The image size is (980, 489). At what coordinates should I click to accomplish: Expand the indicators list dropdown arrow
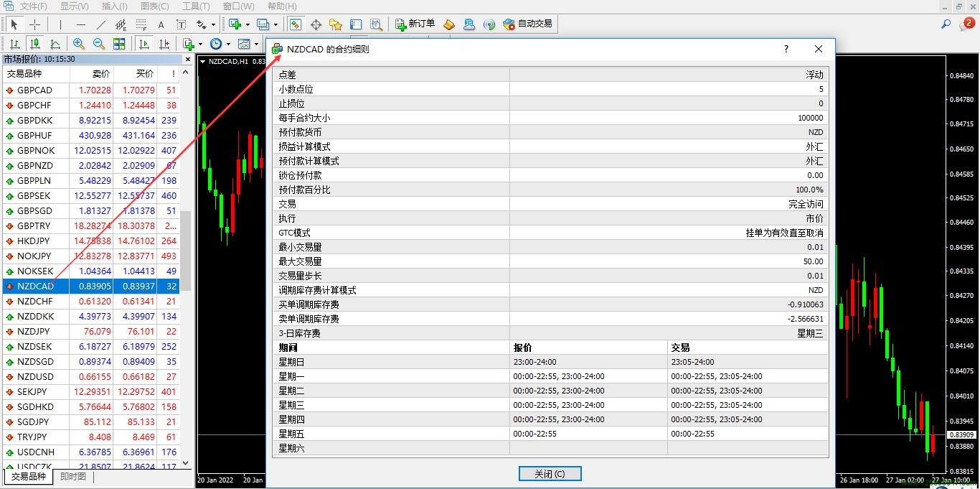tap(200, 44)
